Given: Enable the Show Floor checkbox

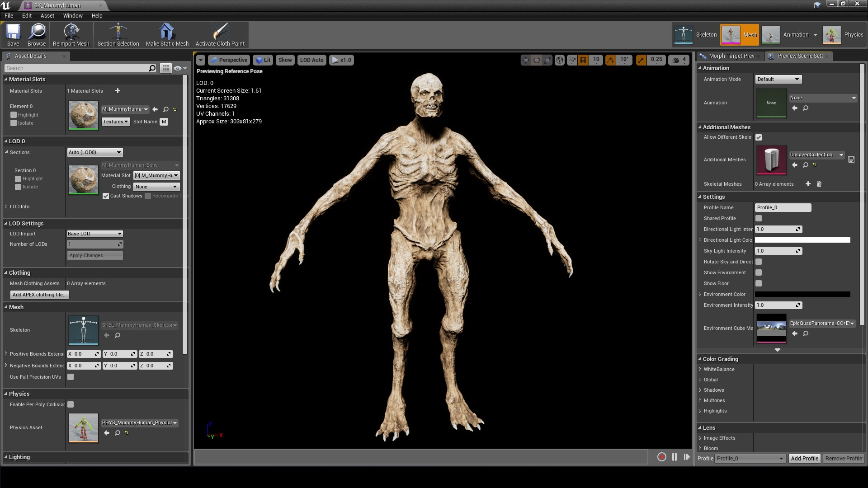Looking at the screenshot, I should pyautogui.click(x=759, y=283).
